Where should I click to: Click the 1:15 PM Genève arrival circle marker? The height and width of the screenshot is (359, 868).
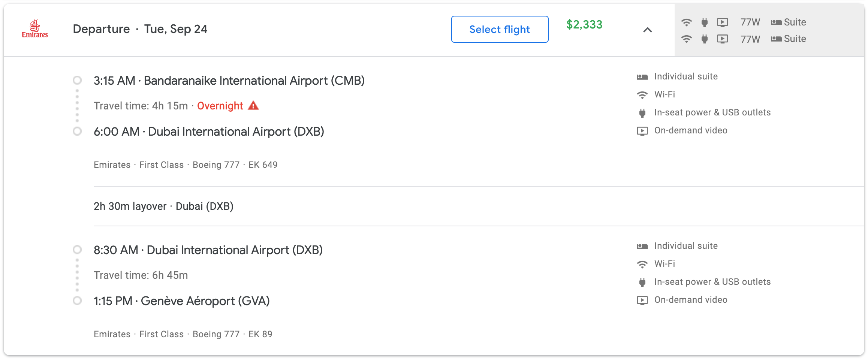coord(77,301)
